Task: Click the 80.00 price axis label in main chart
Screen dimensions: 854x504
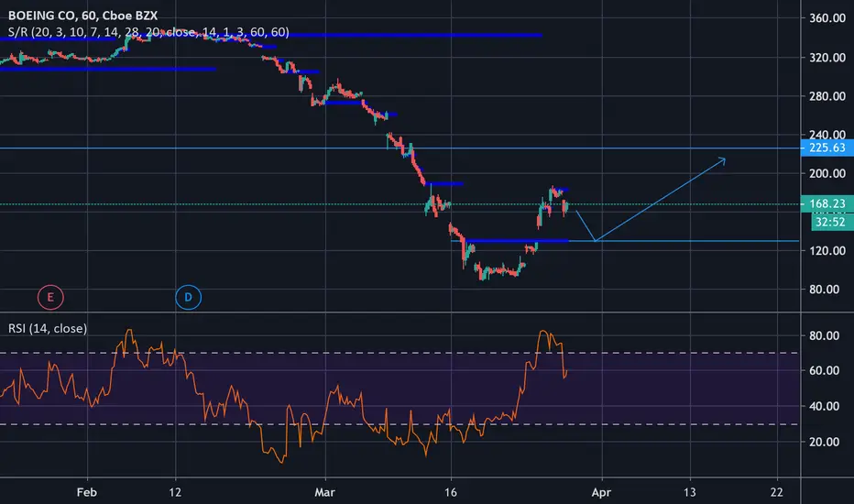Action: 824,290
